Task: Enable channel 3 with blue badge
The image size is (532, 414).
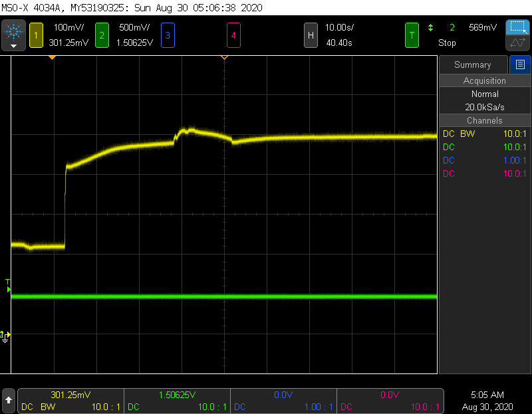Action: tap(167, 35)
